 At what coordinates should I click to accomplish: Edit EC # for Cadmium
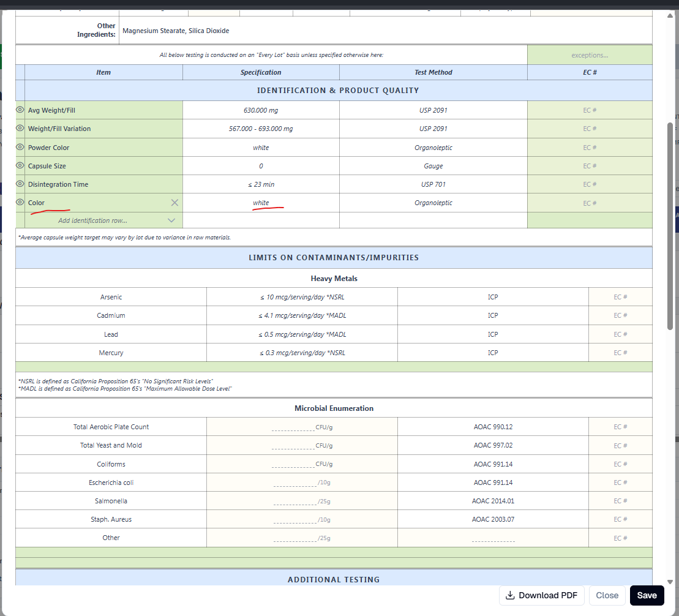click(620, 316)
